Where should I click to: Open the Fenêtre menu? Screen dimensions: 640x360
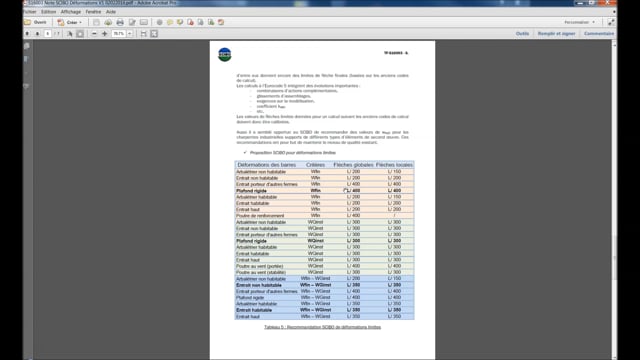pos(93,12)
